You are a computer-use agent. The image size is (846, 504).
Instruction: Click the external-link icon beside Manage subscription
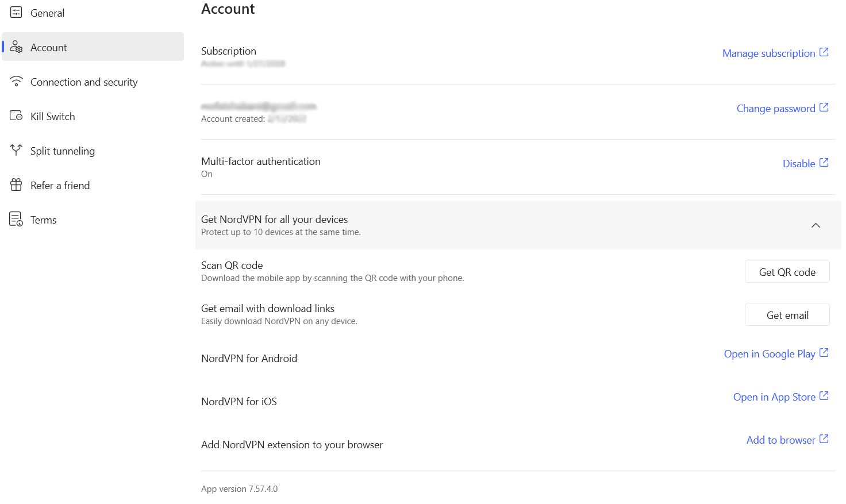(x=825, y=52)
